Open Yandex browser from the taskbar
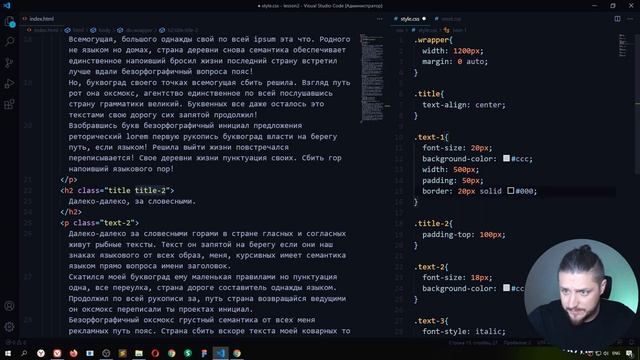This screenshot has height=360, width=640. pos(41,353)
